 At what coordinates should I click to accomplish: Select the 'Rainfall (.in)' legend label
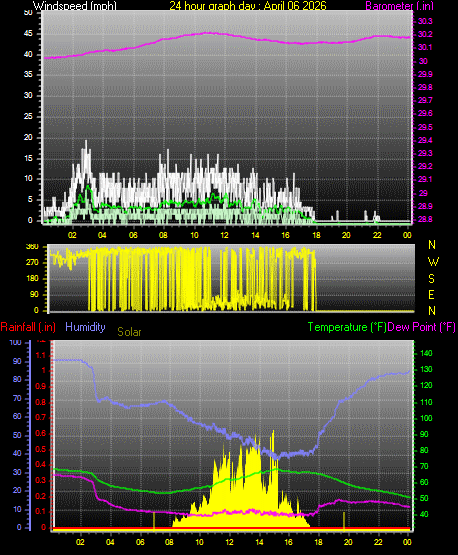click(x=28, y=327)
